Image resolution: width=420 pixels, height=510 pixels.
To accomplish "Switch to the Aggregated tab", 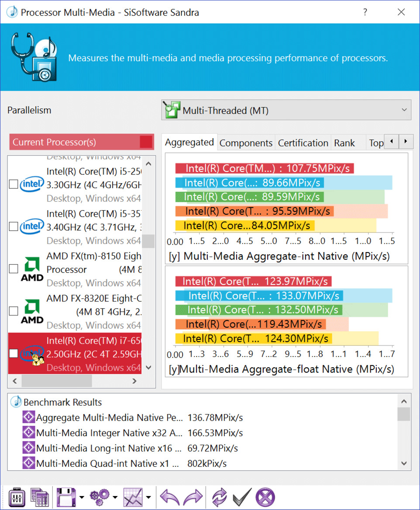I will [189, 142].
